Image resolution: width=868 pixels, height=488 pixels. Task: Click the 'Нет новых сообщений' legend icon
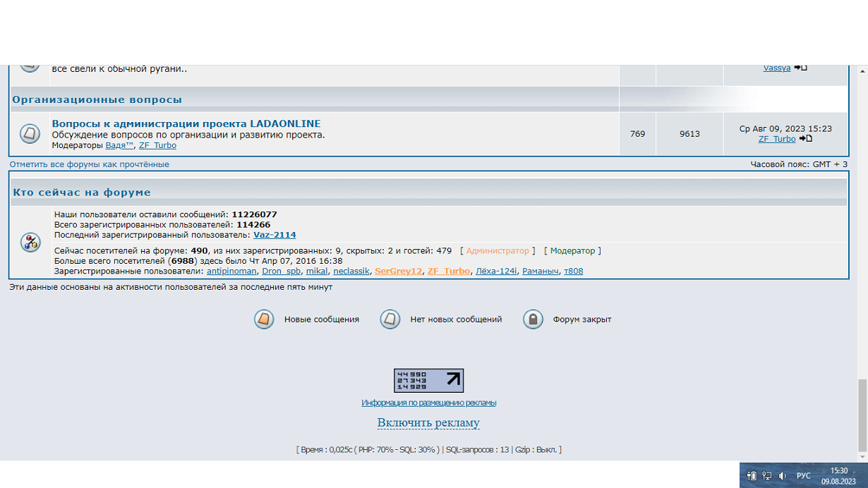coord(390,319)
